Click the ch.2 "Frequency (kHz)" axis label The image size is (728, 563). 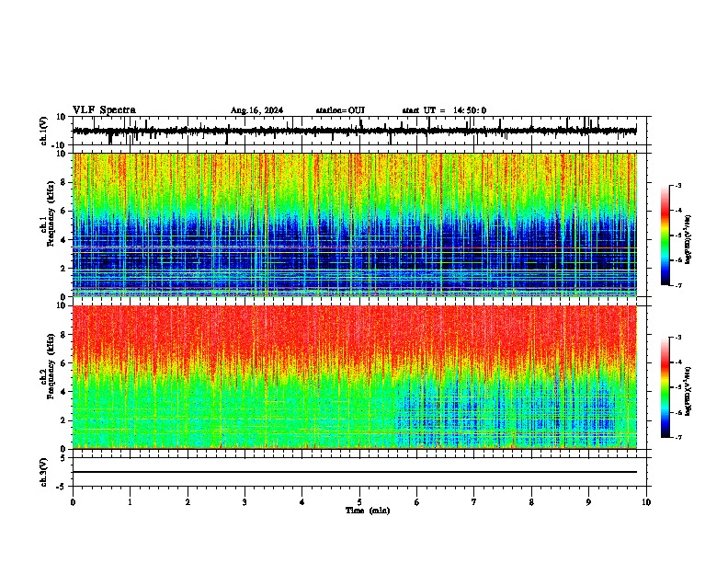point(51,366)
